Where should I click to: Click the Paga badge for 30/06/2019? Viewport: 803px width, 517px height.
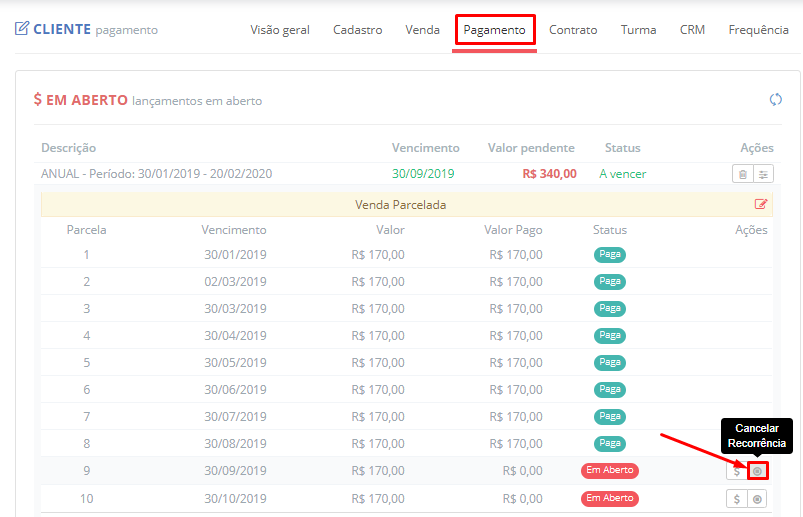pos(610,390)
